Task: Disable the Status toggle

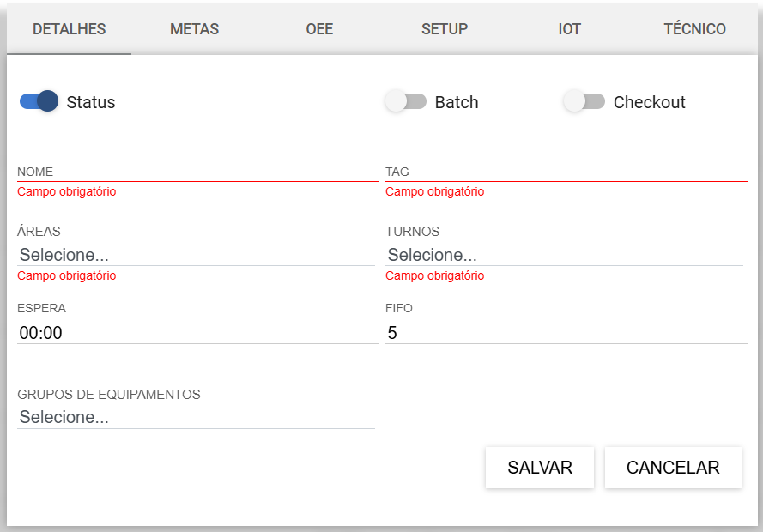Action: [39, 101]
